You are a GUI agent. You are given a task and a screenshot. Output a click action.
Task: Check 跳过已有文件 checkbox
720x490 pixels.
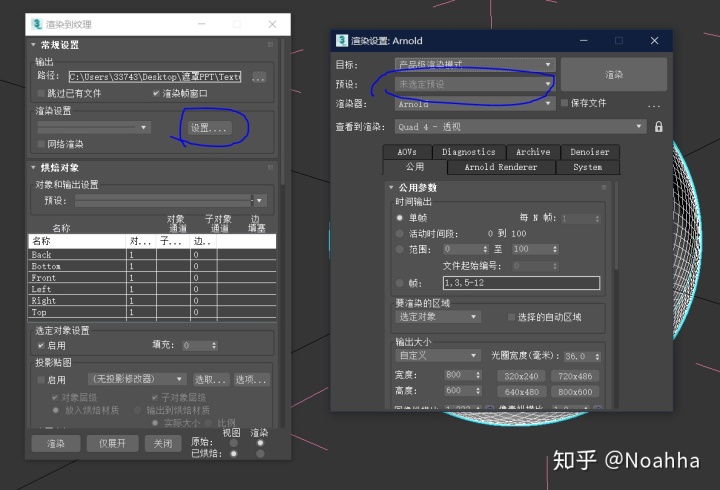point(41,93)
